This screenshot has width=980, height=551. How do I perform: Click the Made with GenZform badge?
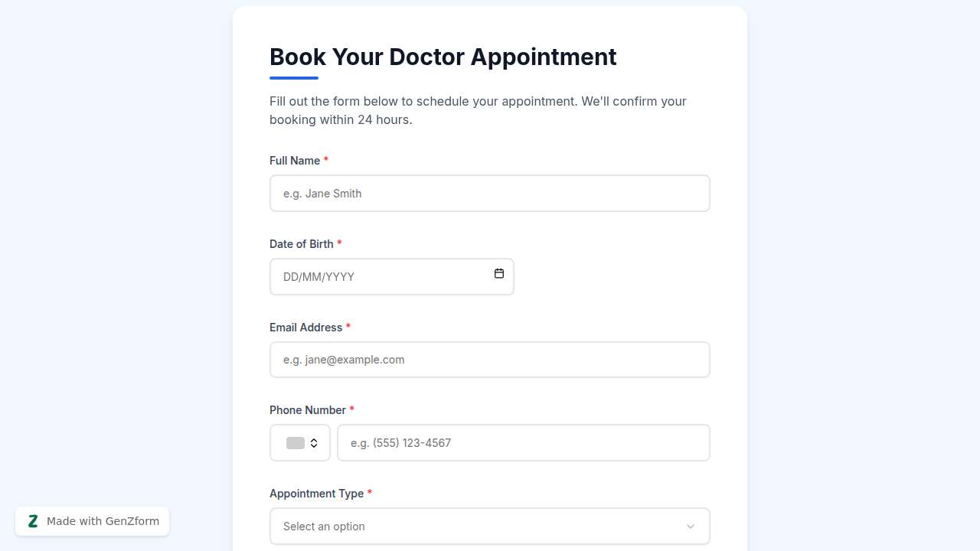(92, 520)
